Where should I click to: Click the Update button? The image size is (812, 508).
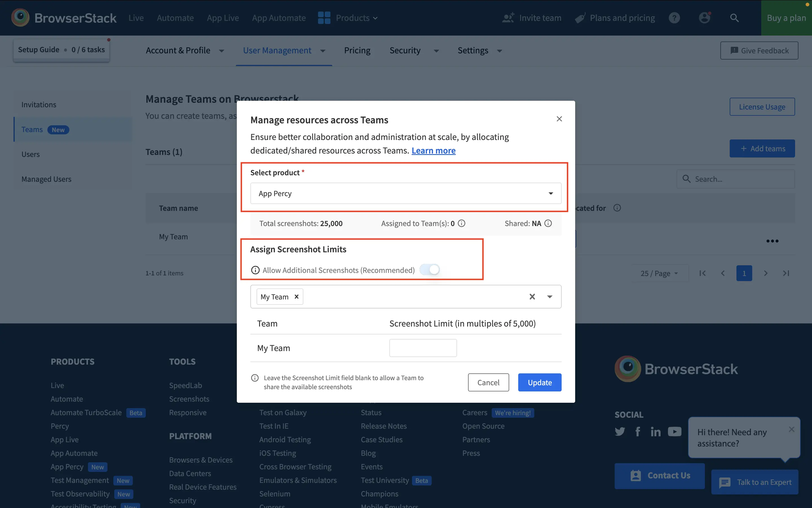(x=540, y=382)
